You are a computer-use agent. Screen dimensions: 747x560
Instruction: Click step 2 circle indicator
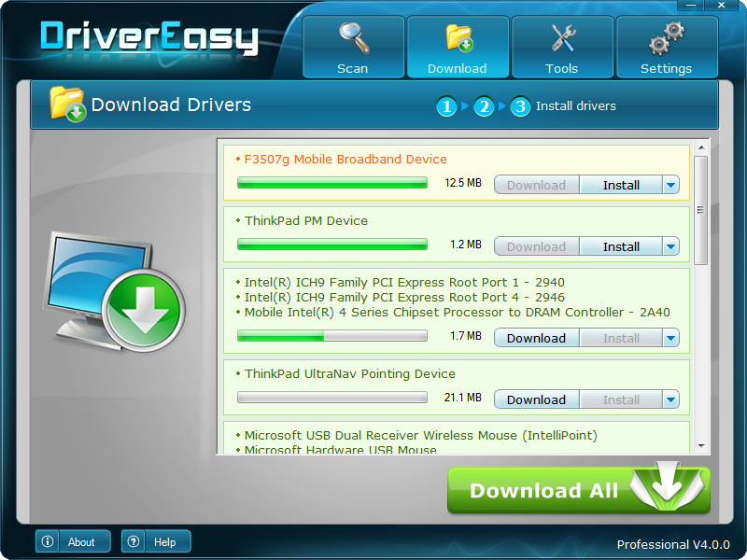click(484, 106)
